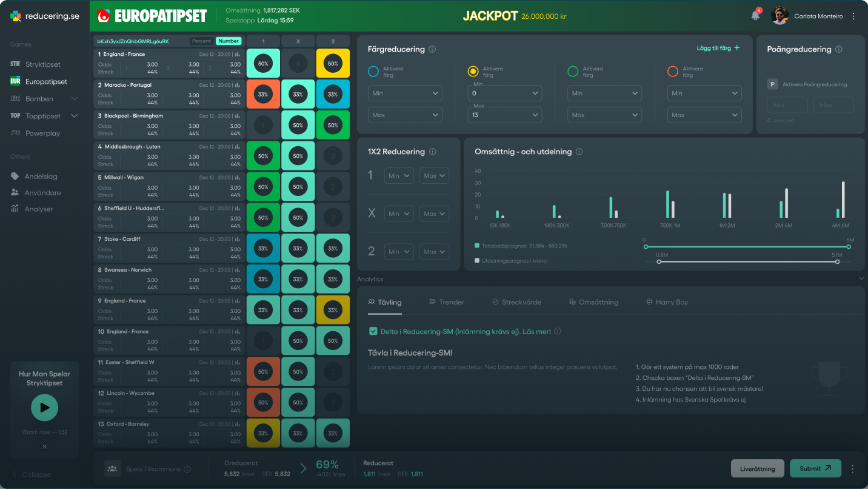Open the Streckvärde tab
The height and width of the screenshot is (489, 868).
pos(516,302)
